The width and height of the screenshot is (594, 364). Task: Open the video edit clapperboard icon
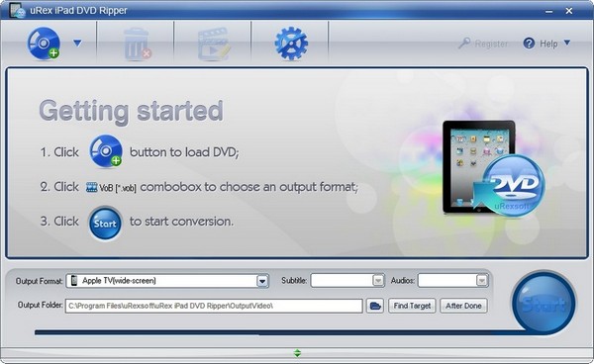[214, 44]
